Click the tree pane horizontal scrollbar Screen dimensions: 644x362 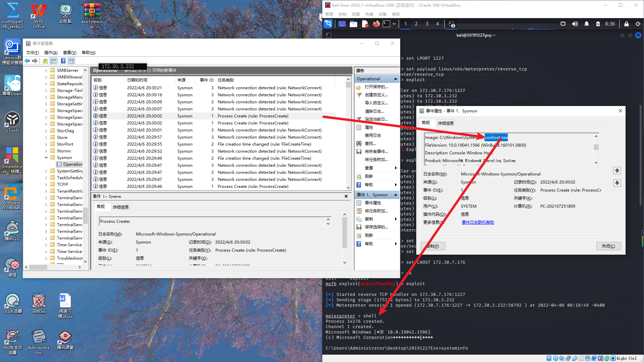click(x=53, y=267)
